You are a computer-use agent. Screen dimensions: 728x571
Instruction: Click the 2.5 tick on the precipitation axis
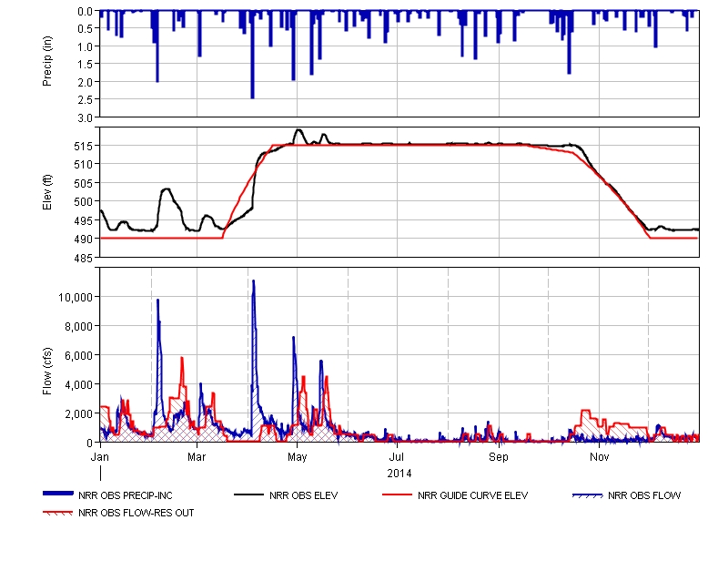tap(85, 99)
